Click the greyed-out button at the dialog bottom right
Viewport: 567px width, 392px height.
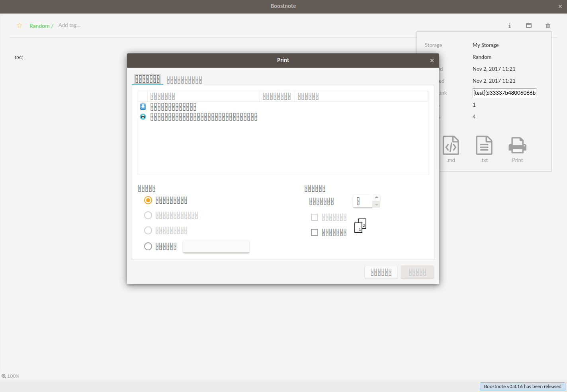(x=417, y=272)
